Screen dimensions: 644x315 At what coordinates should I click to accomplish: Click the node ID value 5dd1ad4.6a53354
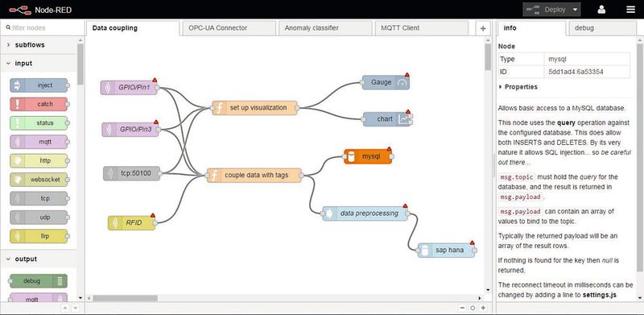tap(576, 72)
